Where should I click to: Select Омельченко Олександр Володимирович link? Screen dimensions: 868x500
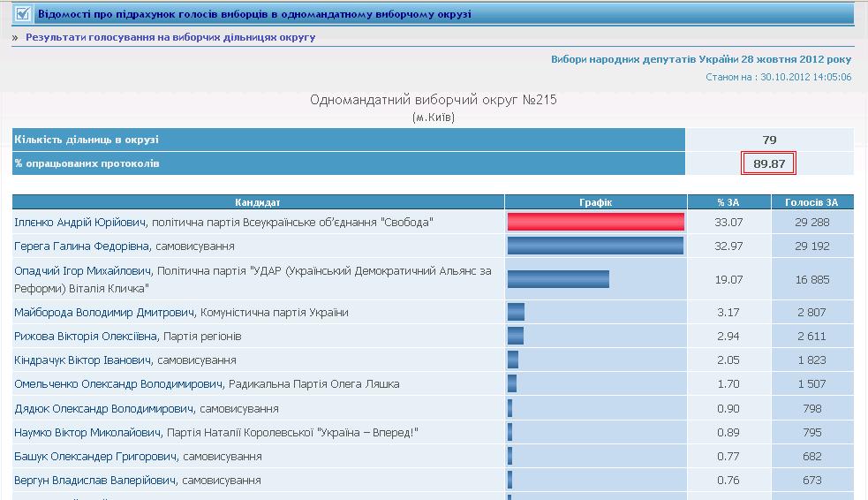coord(118,384)
